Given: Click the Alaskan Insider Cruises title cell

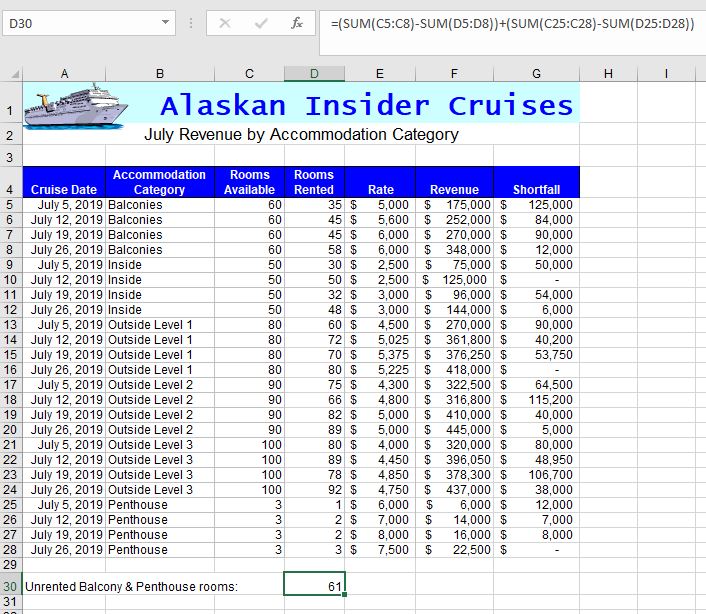Looking at the screenshot, I should coord(366,105).
